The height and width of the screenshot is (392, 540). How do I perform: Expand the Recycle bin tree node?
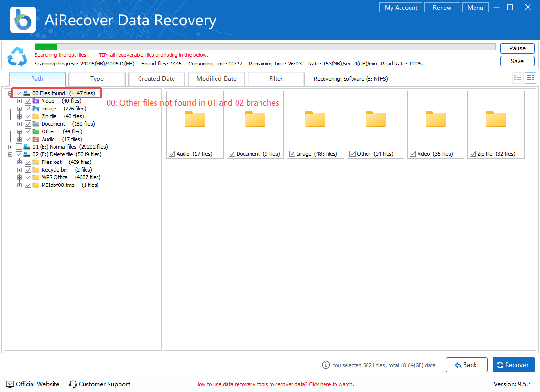click(20, 170)
